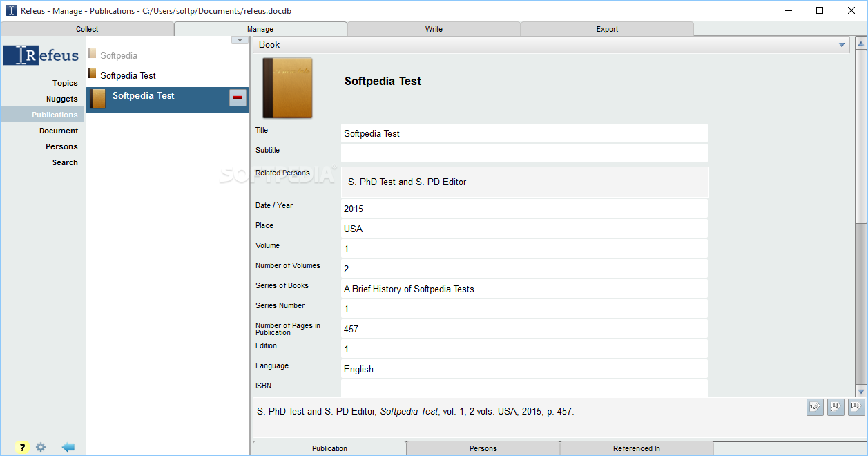Go to Persons in the sidebar
The image size is (868, 456).
coord(61,146)
